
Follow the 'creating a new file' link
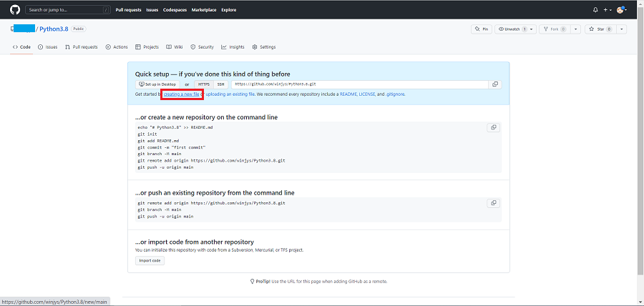click(x=181, y=94)
